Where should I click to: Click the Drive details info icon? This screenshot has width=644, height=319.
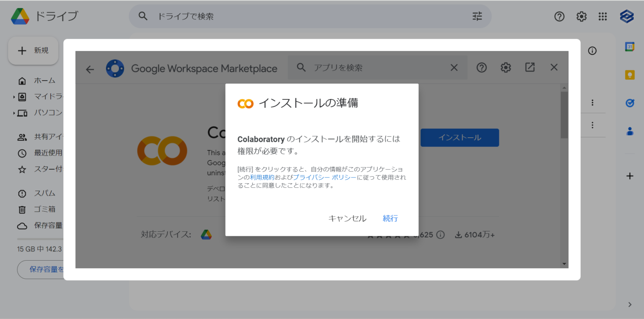click(592, 51)
